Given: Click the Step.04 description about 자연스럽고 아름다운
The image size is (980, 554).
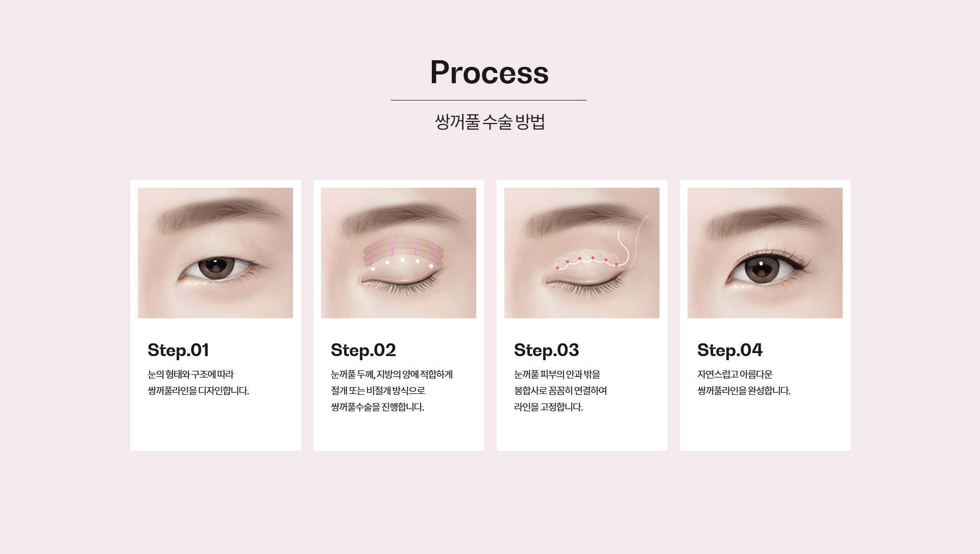Looking at the screenshot, I should [x=744, y=383].
